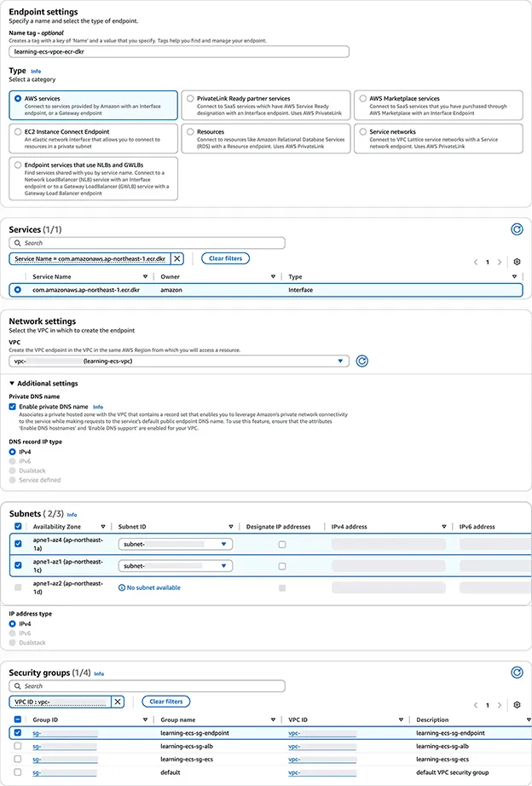Check the default security group
The image size is (532, 786).
pyautogui.click(x=18, y=772)
